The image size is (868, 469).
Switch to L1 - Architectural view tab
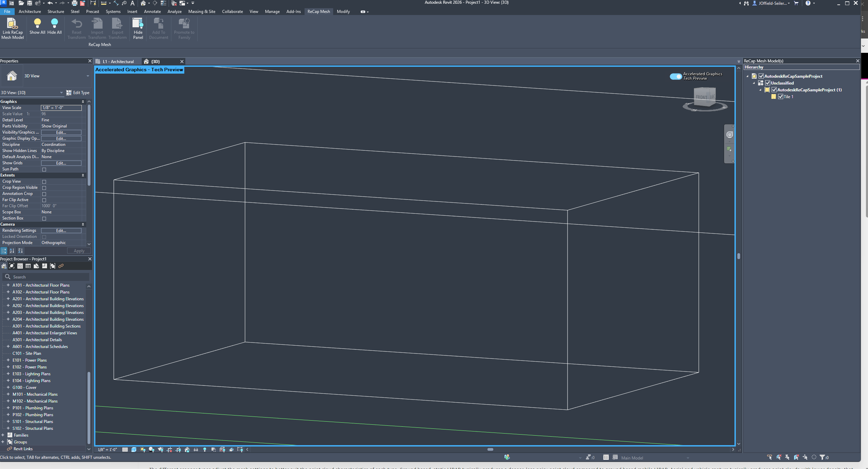coord(118,62)
